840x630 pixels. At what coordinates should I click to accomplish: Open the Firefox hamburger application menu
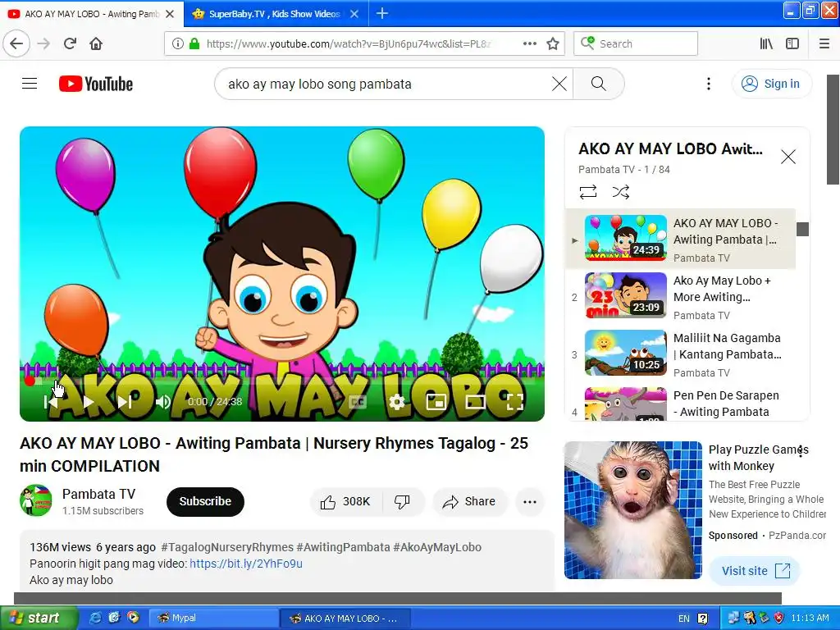click(x=824, y=43)
